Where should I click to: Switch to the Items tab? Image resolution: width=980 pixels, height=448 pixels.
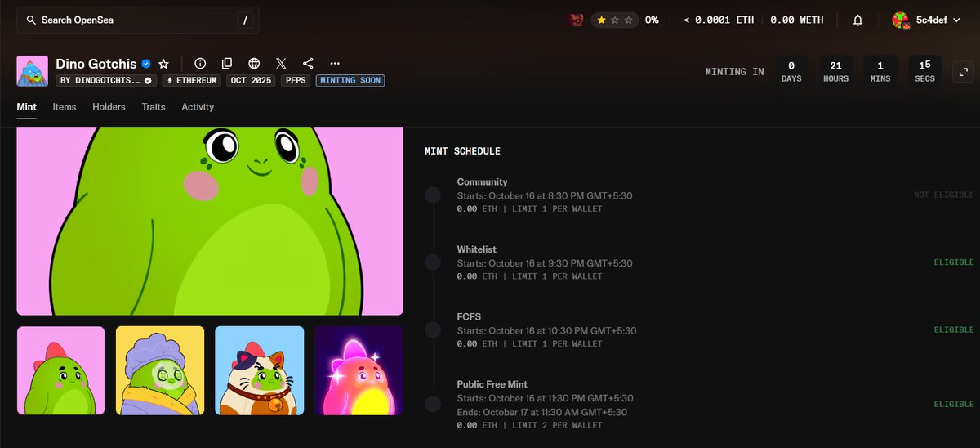tap(65, 107)
